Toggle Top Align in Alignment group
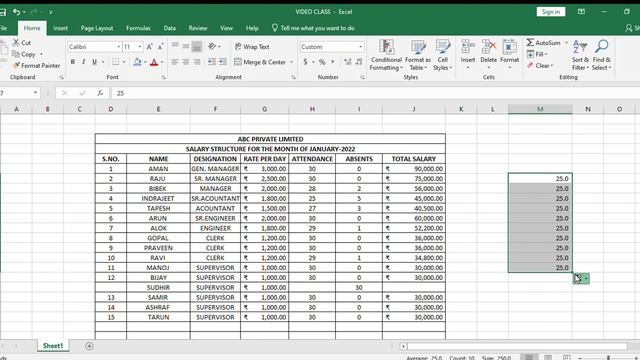This screenshot has height=360, width=640. (175, 47)
